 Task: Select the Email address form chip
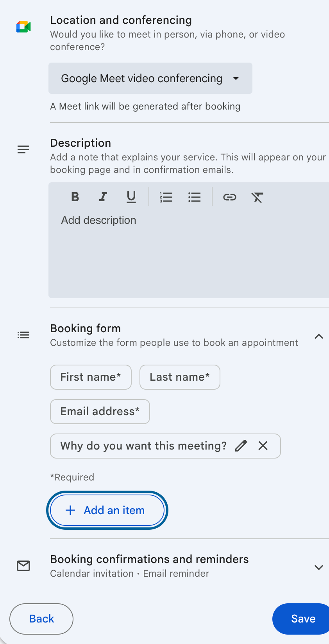(100, 411)
